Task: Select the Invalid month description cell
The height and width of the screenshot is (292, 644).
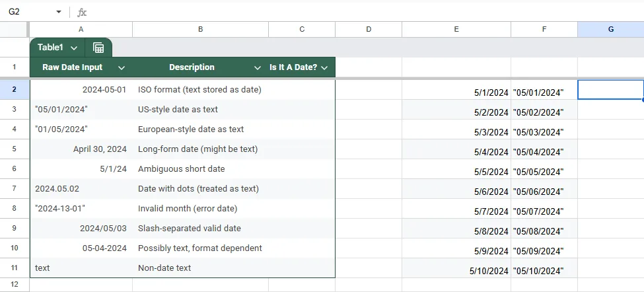Action: 200,208
